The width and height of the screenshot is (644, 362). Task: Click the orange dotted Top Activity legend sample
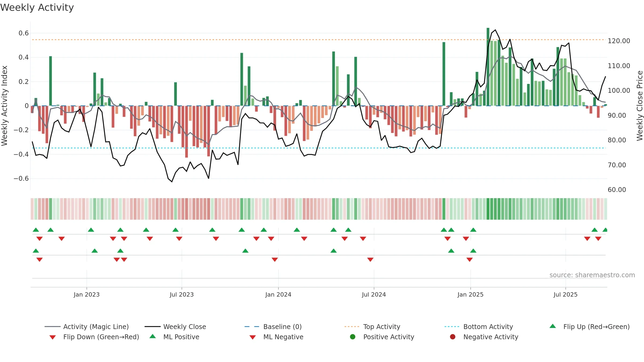pyautogui.click(x=353, y=327)
